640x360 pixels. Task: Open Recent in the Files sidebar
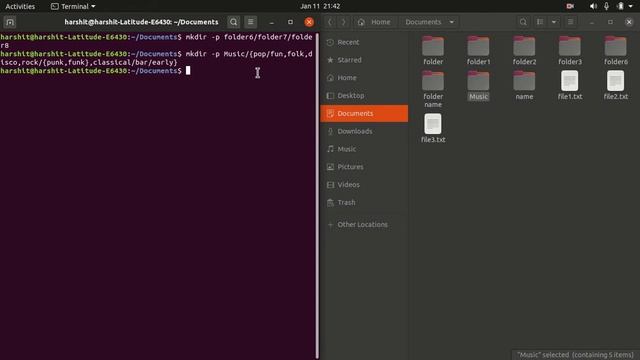(x=364, y=42)
